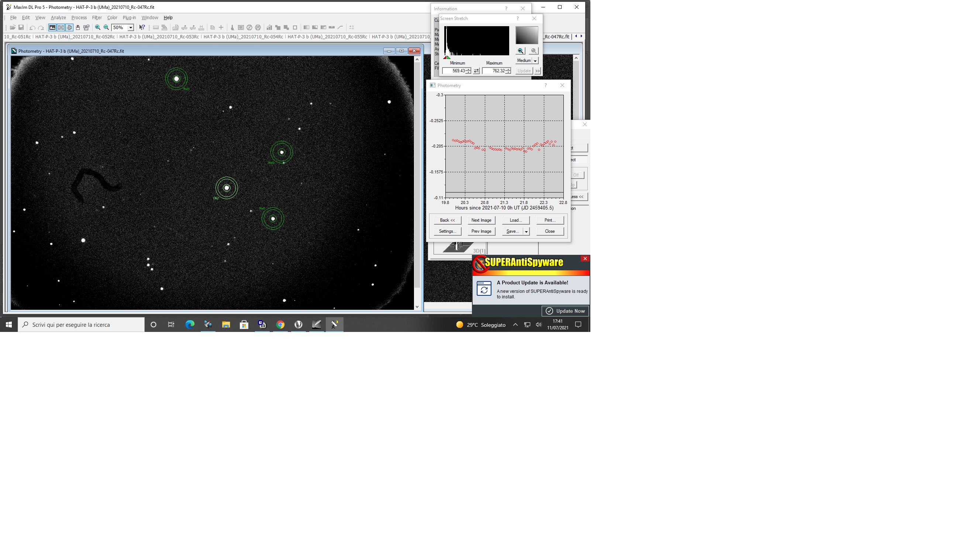Screen dimensions: 980x551
Task: Open the Analyze menu
Action: [x=58, y=17]
